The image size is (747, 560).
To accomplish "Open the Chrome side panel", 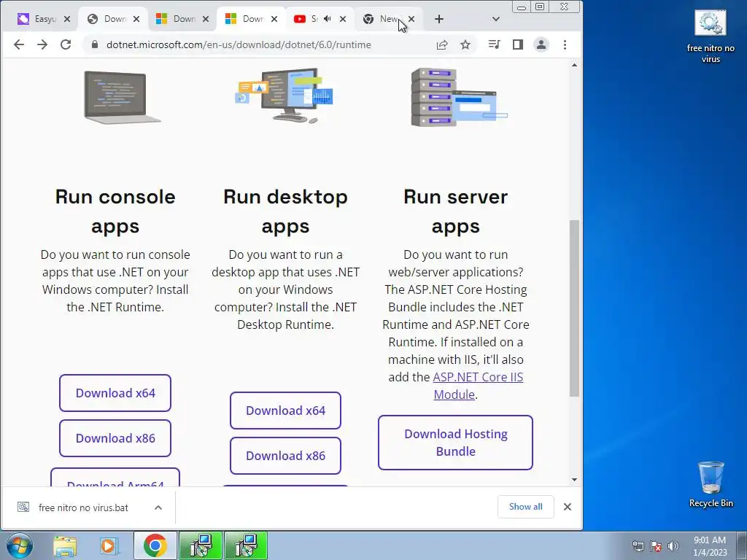I will pyautogui.click(x=518, y=44).
